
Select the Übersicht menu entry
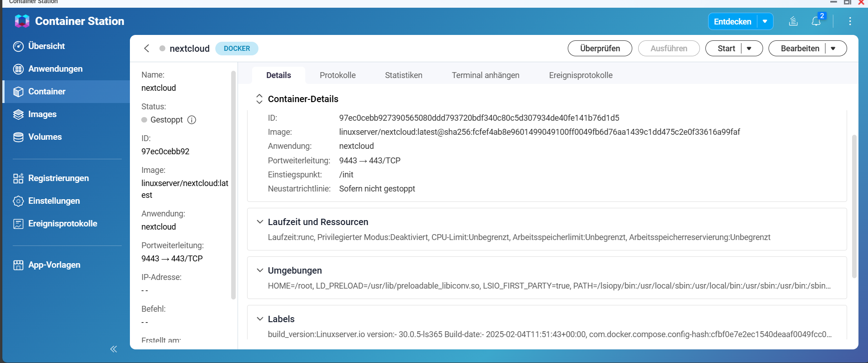[66, 46]
